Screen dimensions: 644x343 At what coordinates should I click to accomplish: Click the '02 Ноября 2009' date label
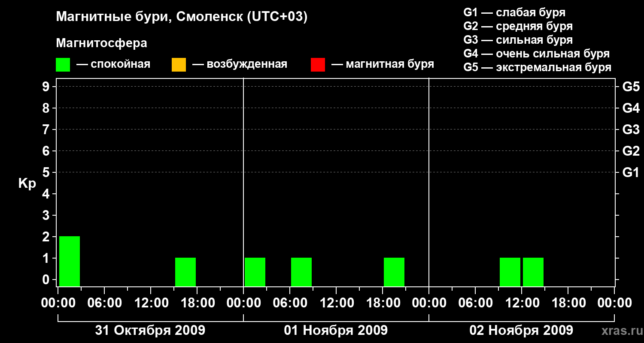coord(521,331)
